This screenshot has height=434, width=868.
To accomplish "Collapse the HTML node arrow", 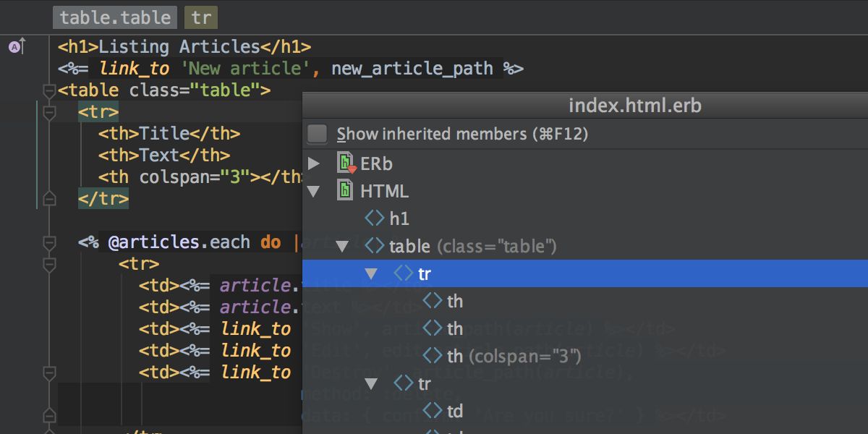I will click(313, 192).
